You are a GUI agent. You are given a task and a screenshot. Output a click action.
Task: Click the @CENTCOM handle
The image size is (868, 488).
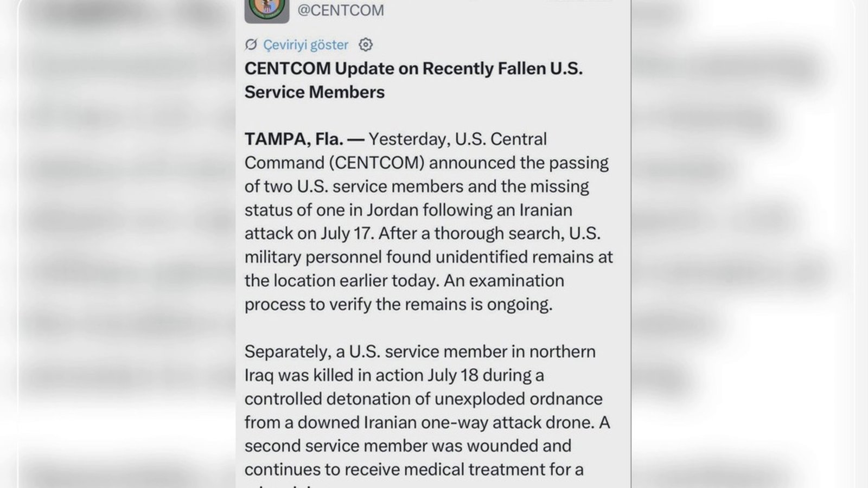coord(340,10)
